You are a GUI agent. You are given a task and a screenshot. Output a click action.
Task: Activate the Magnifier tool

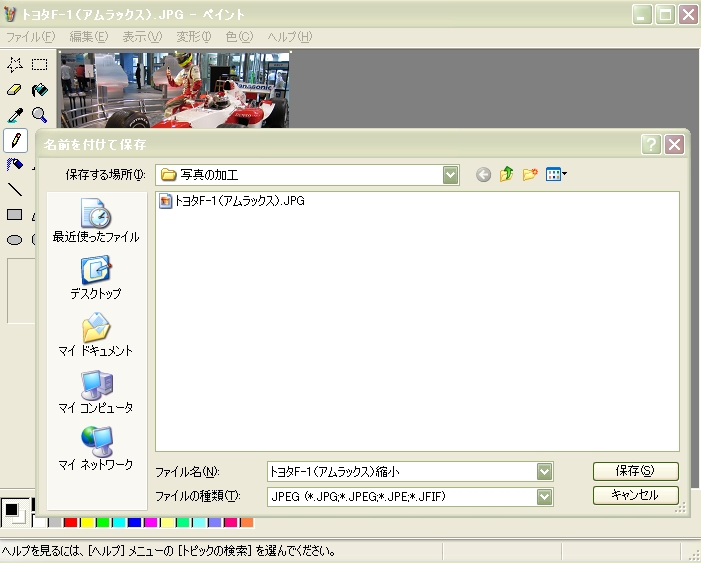[39, 115]
